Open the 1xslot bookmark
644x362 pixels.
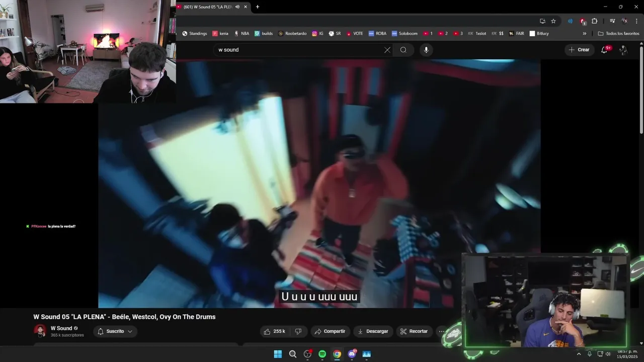[x=477, y=34]
